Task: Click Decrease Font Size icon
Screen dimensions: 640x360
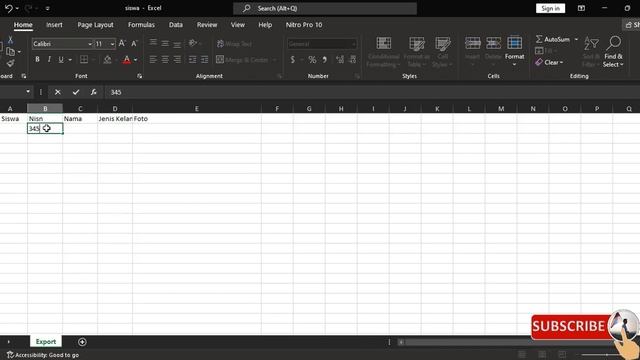Action: (134, 44)
